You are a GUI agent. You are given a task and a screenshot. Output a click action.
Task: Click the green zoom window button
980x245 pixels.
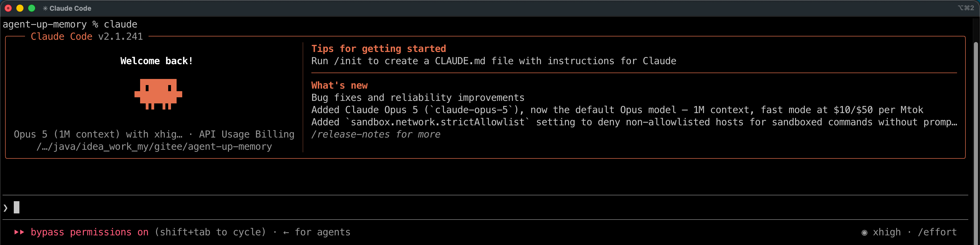pos(32,8)
